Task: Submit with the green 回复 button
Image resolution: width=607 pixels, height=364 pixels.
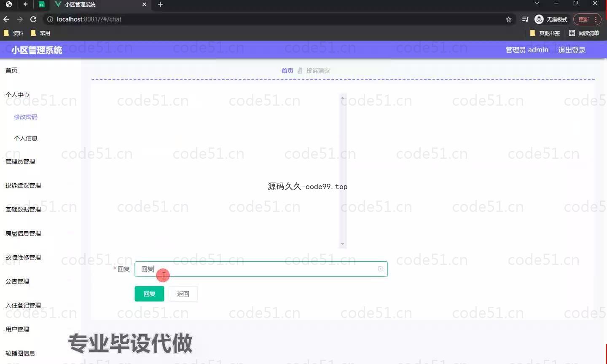Action: pyautogui.click(x=149, y=294)
